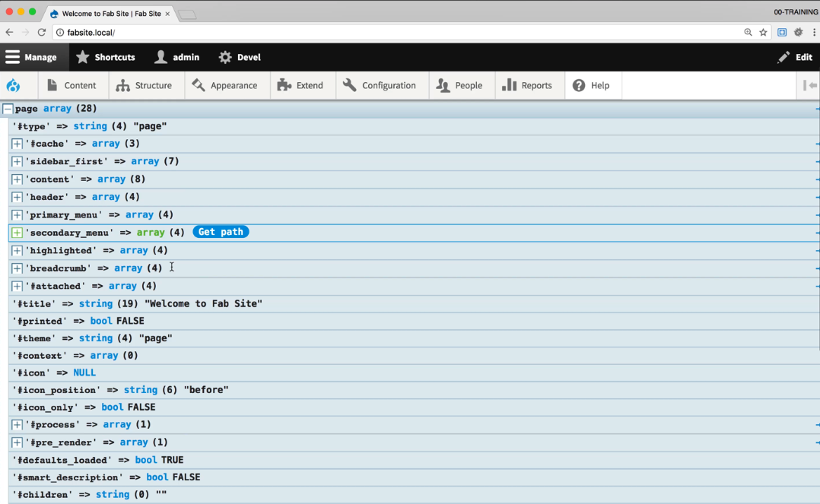
Task: Open the Extend menu item
Action: [x=300, y=85]
